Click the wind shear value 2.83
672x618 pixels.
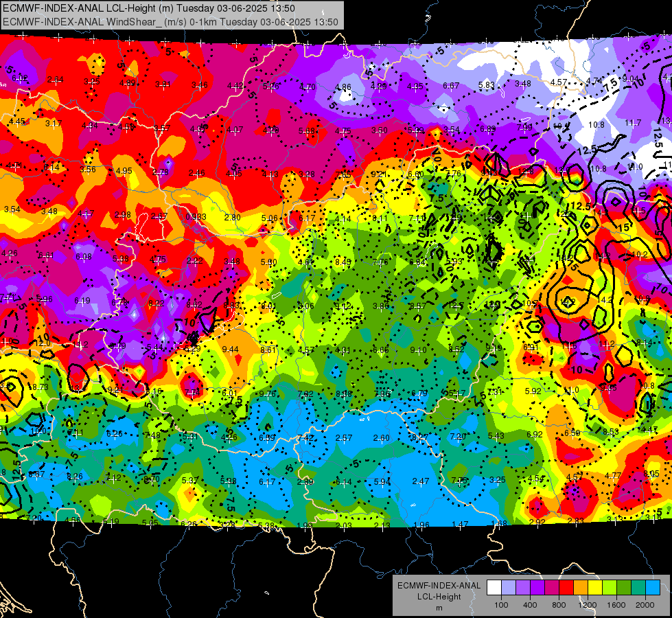pos(576,520)
